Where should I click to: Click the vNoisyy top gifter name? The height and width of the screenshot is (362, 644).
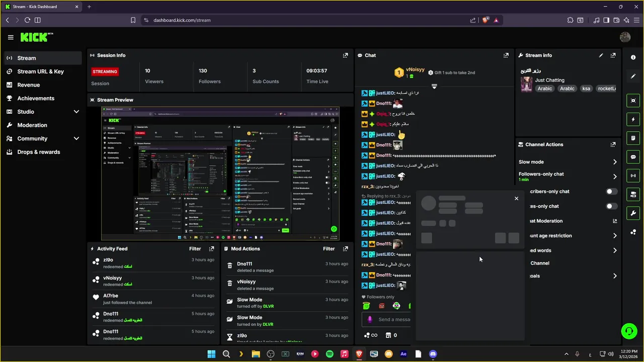tap(415, 70)
